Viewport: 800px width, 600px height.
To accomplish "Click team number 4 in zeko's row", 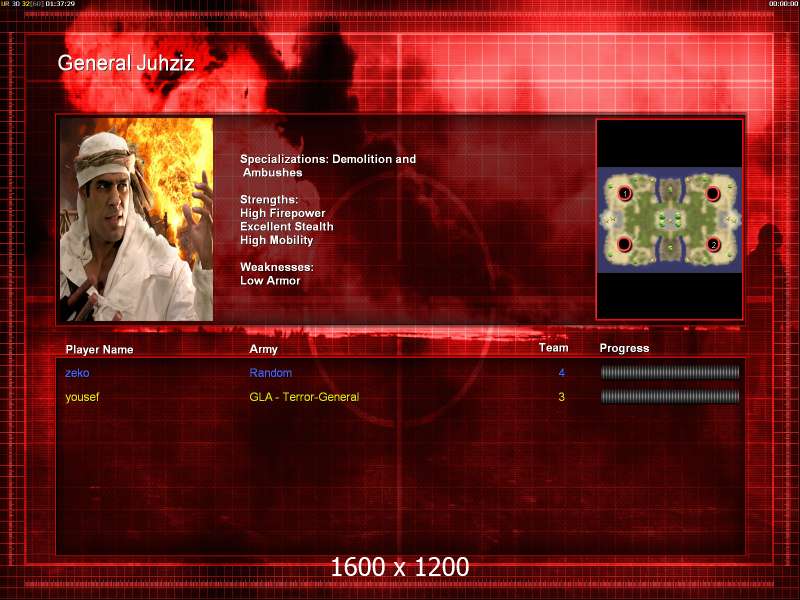I will pyautogui.click(x=562, y=373).
